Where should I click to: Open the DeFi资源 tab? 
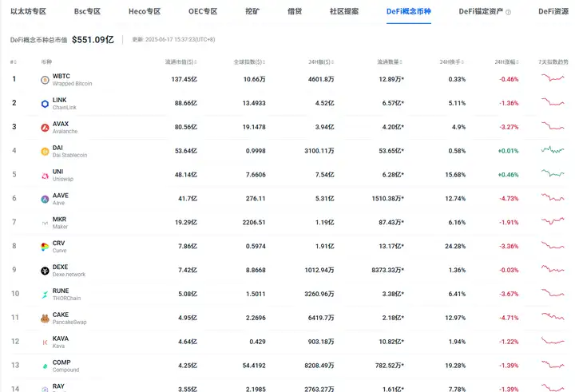pyautogui.click(x=553, y=11)
